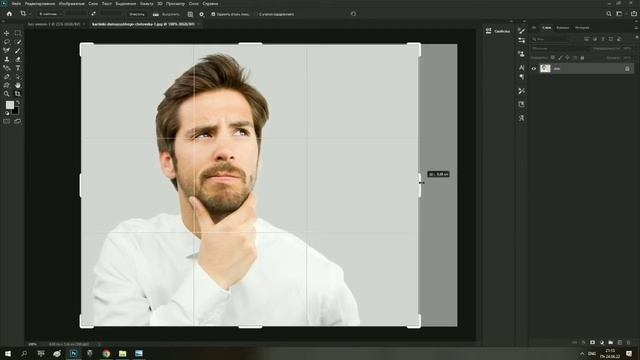Viewport: 640px width, 360px height.
Task: Open the foreground color swatch
Action: (x=9, y=105)
